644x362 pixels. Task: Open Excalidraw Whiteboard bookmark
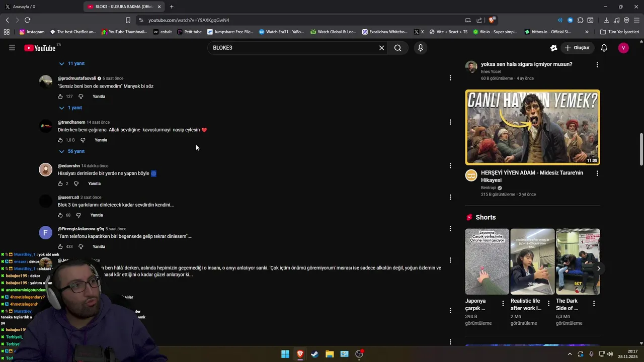point(385,32)
